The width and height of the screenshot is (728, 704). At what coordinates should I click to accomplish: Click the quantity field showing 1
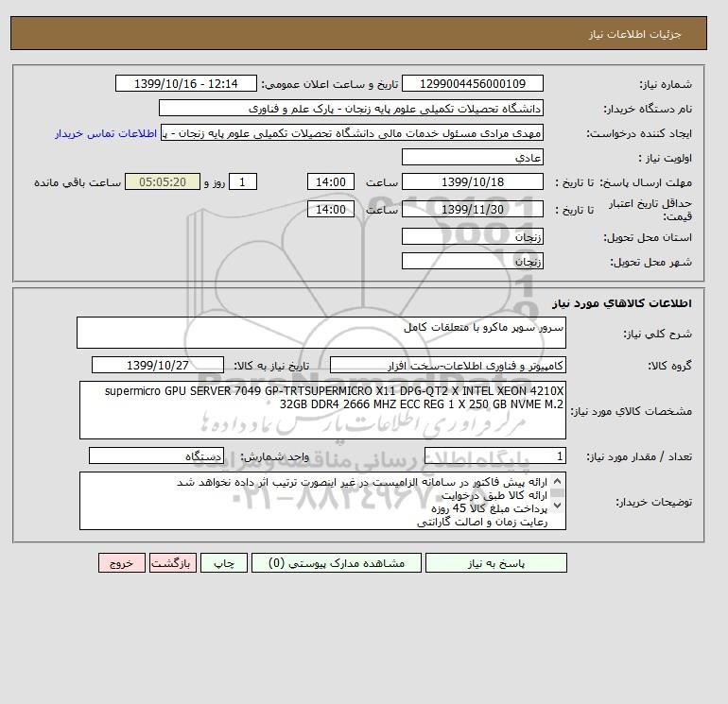click(x=494, y=455)
